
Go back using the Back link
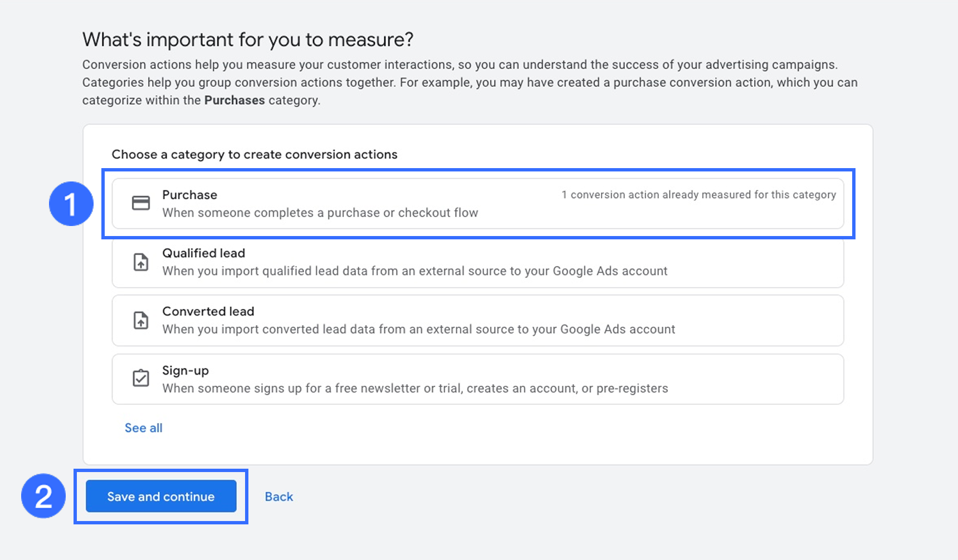coord(278,497)
